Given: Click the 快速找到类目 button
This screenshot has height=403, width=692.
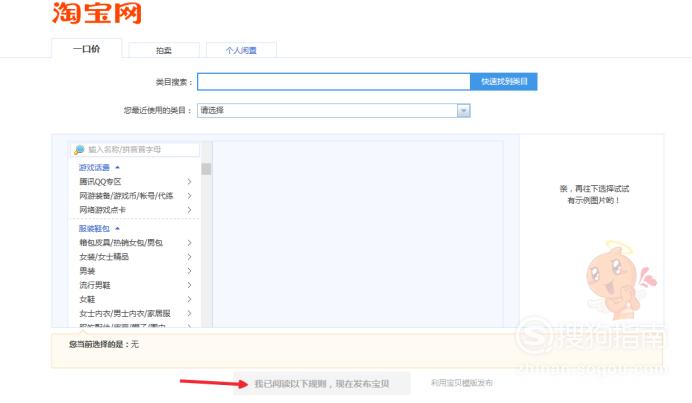Looking at the screenshot, I should pos(504,82).
